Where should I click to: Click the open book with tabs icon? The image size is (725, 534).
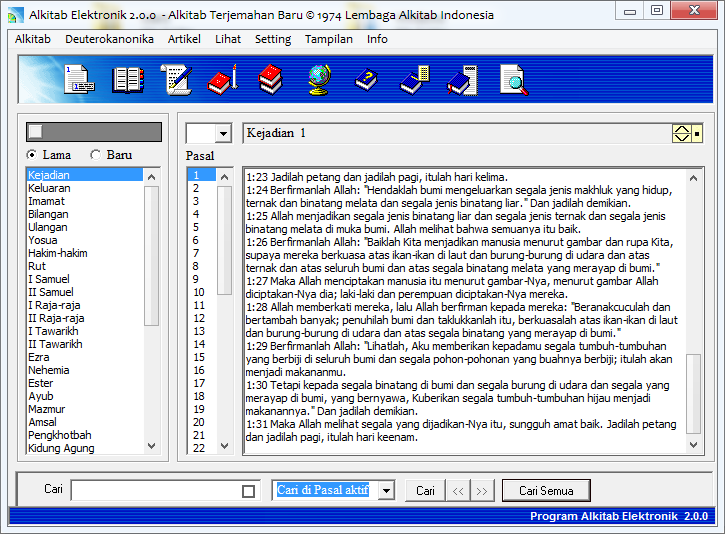click(128, 80)
